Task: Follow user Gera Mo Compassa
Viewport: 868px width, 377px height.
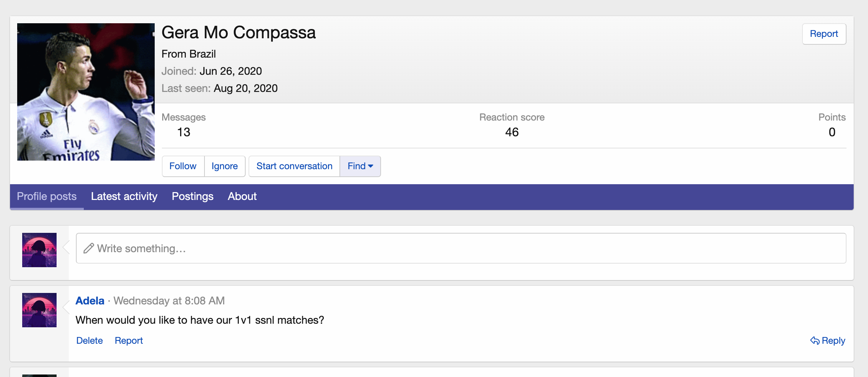Action: pos(183,166)
